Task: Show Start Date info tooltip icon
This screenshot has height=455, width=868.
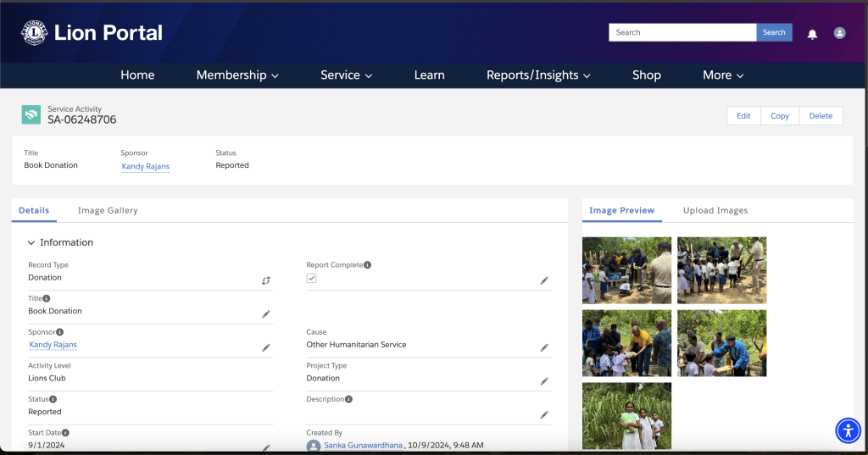Action: point(65,433)
